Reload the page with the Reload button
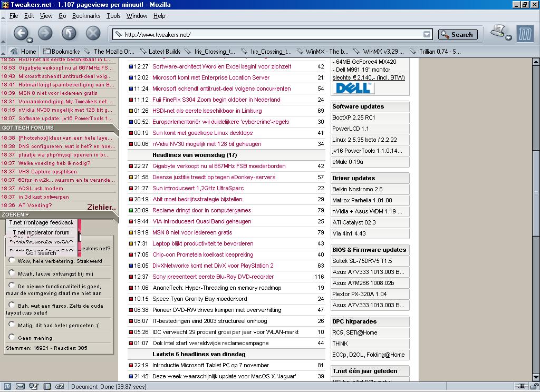The height and width of the screenshot is (392, 540). (x=69, y=33)
